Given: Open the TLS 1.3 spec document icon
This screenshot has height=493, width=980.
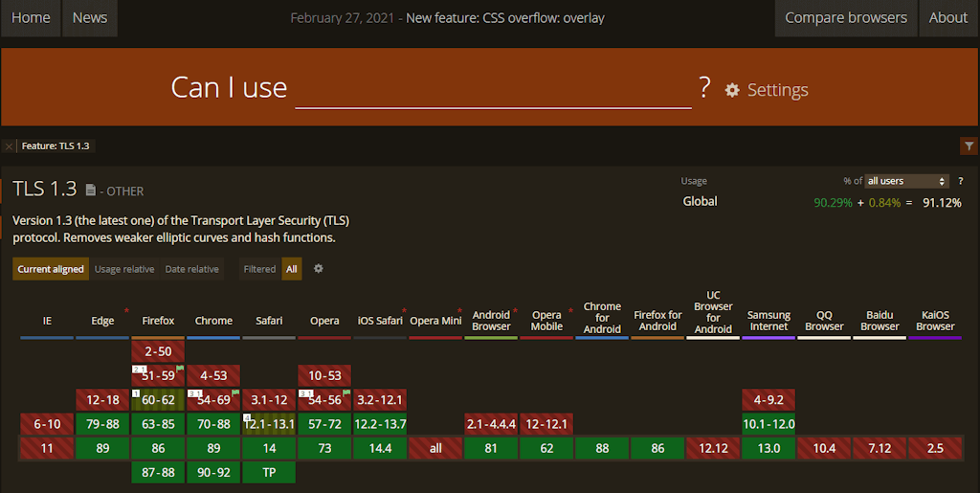Looking at the screenshot, I should pos(91,190).
